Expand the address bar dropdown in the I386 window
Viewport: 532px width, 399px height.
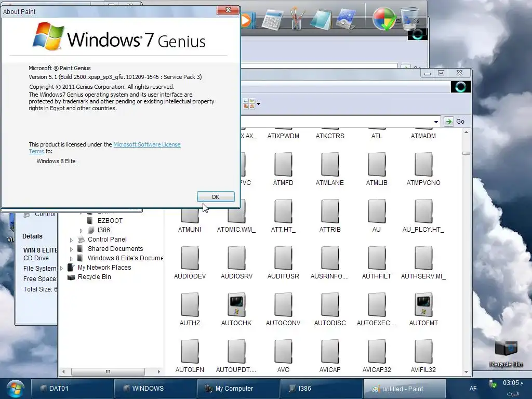pyautogui.click(x=436, y=122)
